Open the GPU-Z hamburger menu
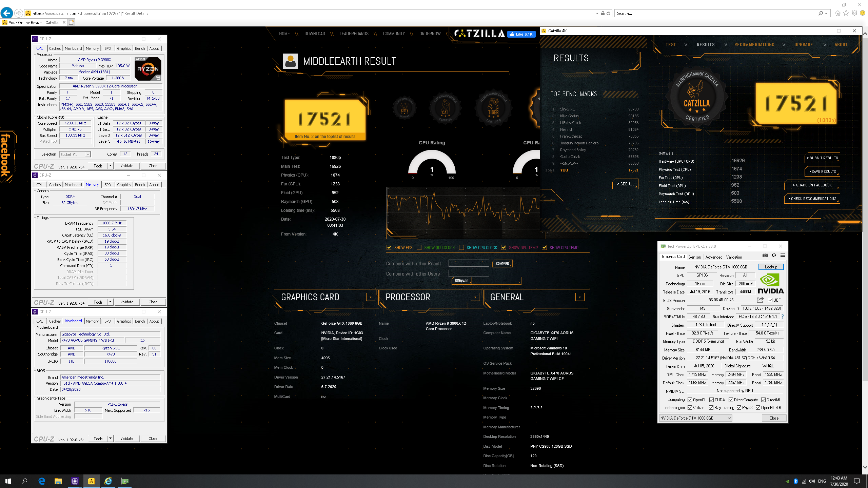Image resolution: width=868 pixels, height=488 pixels. (783, 255)
